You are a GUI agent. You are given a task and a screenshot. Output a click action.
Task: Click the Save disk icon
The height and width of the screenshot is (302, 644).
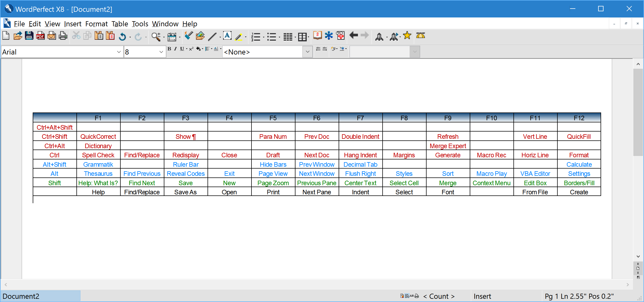pyautogui.click(x=29, y=36)
